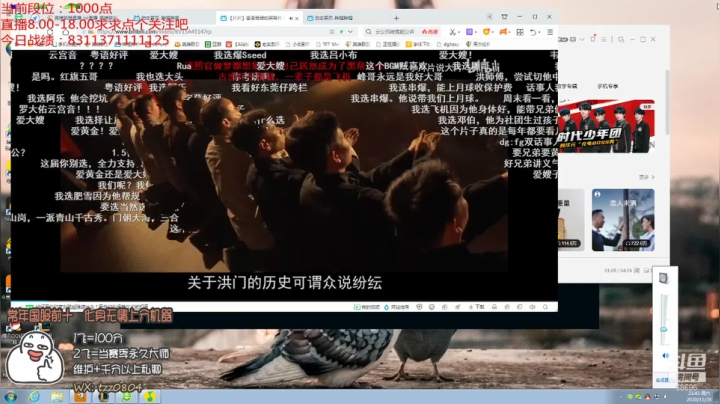Open the green-icon bookmark in bookmarks bar
Viewport: 720px width, 404px height.
click(213, 45)
